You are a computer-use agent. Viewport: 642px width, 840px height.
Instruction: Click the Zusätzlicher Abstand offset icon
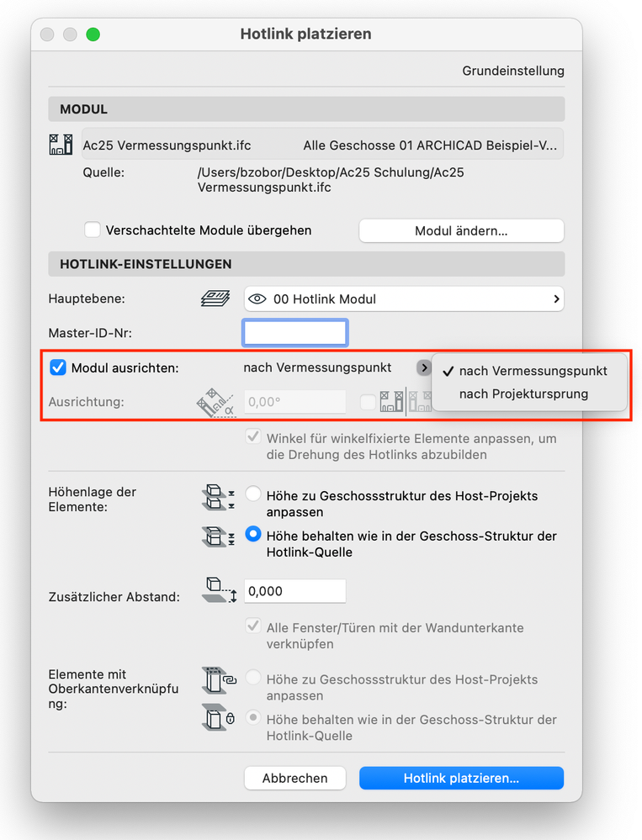pos(220,589)
